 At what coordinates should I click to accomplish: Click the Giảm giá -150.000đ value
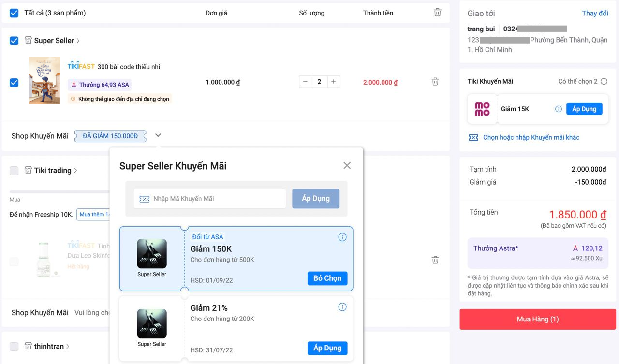click(x=590, y=182)
